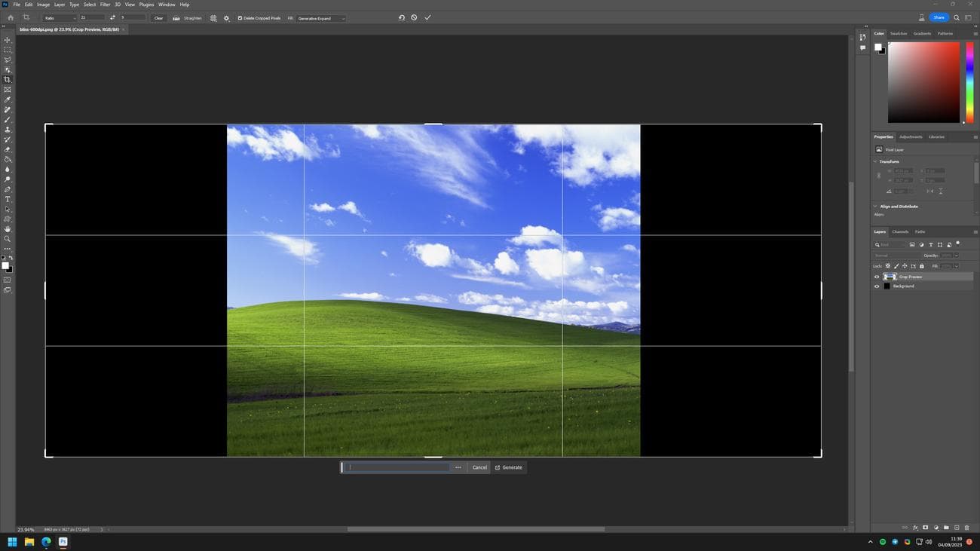
Task: Open the crop overlay grid options
Action: click(x=213, y=18)
